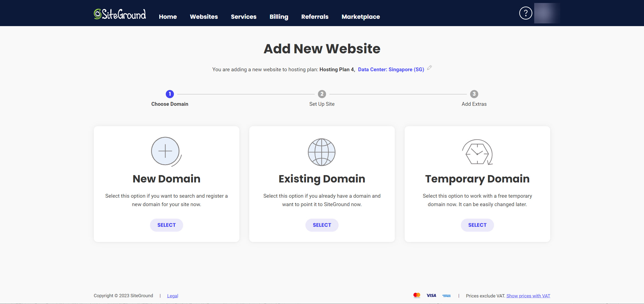Go to the Websites menu

tap(204, 17)
